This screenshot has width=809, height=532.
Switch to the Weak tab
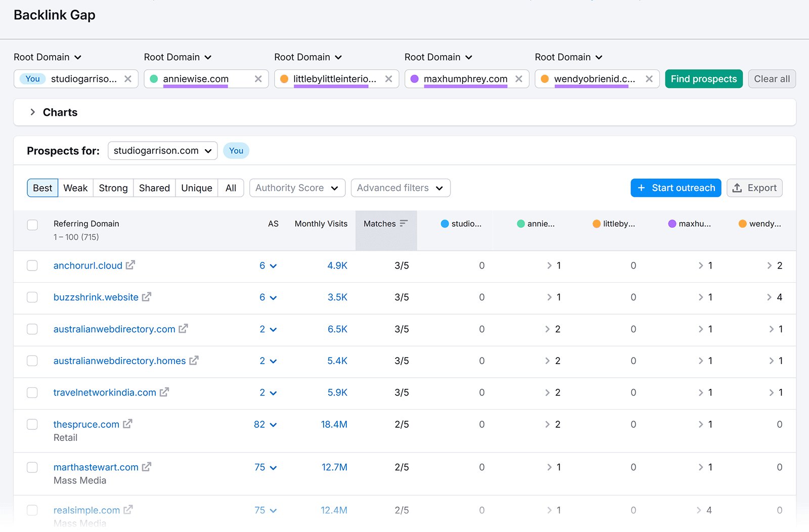pyautogui.click(x=75, y=188)
